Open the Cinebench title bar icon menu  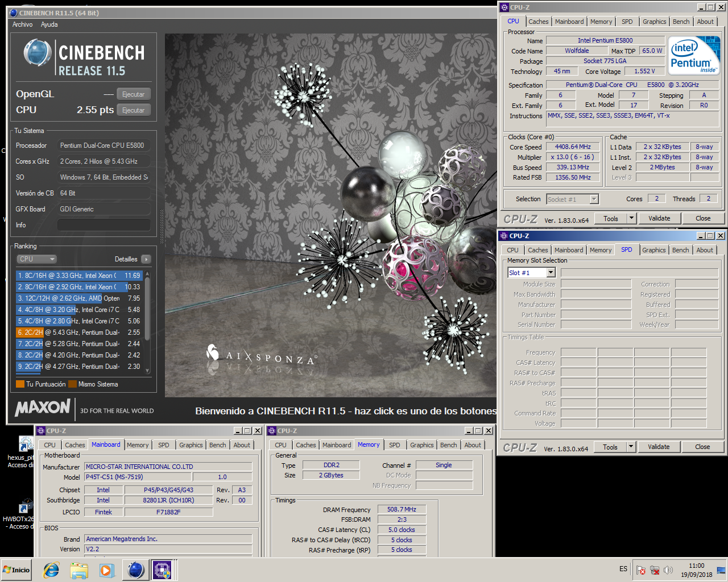(14, 13)
